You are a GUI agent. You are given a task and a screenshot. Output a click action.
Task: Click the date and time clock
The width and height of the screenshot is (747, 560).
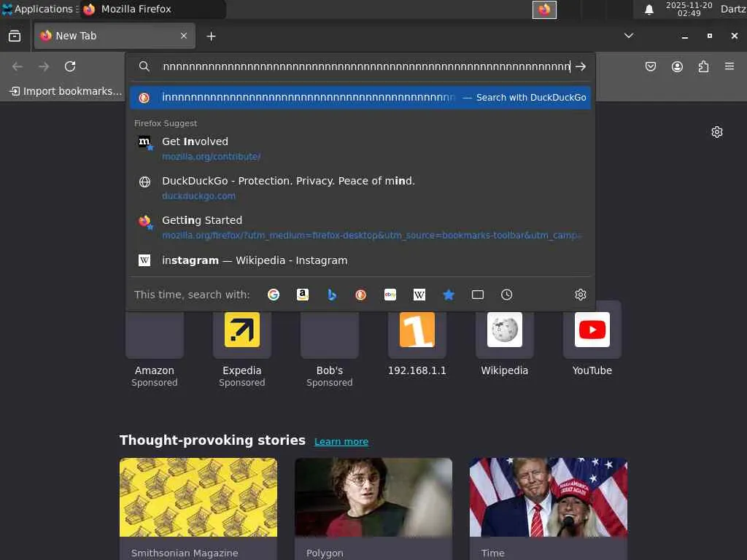689,9
